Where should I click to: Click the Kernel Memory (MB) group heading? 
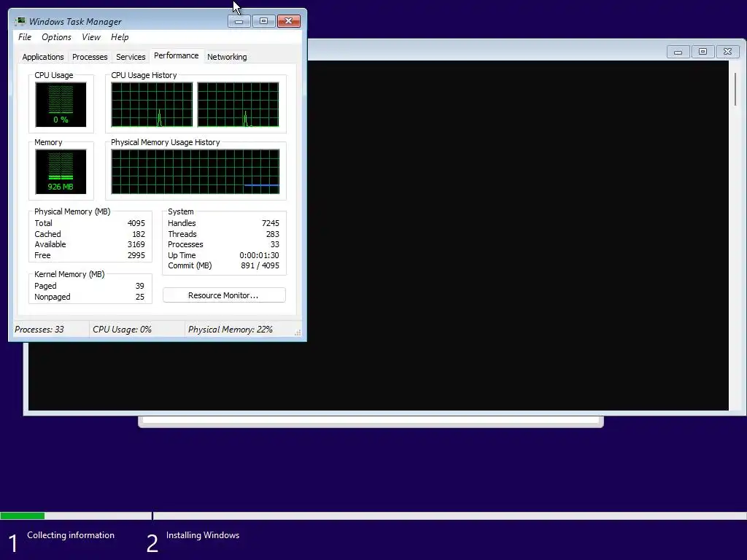tap(69, 274)
